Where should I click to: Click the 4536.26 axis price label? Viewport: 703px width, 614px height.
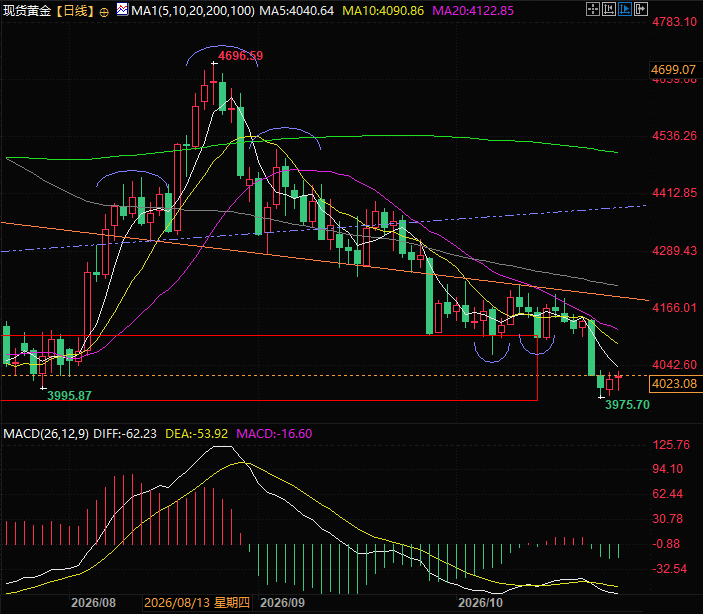pyautogui.click(x=674, y=135)
